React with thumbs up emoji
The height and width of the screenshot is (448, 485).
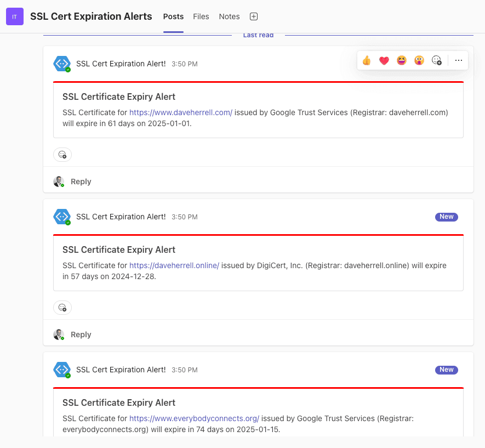tap(367, 60)
